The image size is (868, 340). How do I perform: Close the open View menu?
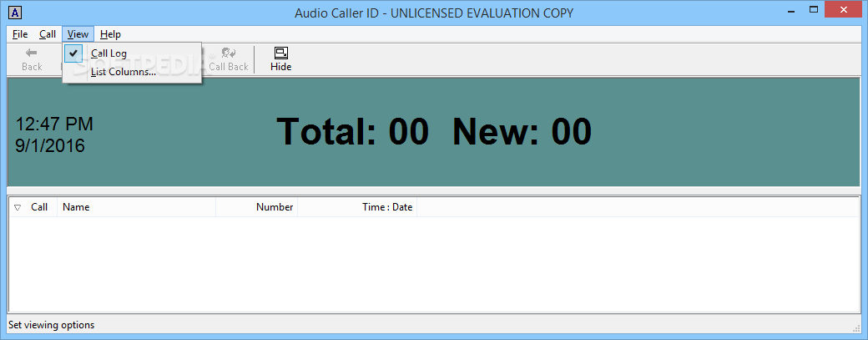(x=78, y=34)
